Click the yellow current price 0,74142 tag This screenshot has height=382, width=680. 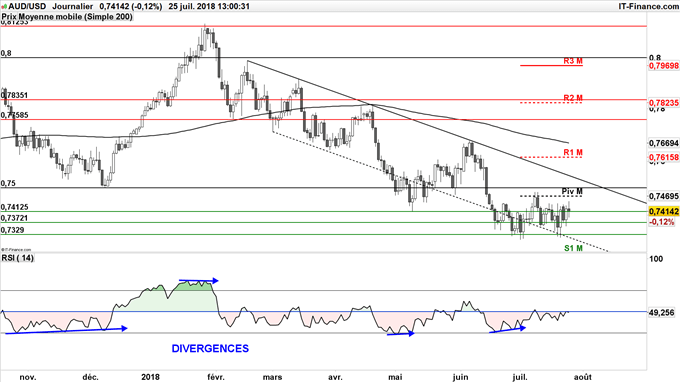pyautogui.click(x=664, y=211)
